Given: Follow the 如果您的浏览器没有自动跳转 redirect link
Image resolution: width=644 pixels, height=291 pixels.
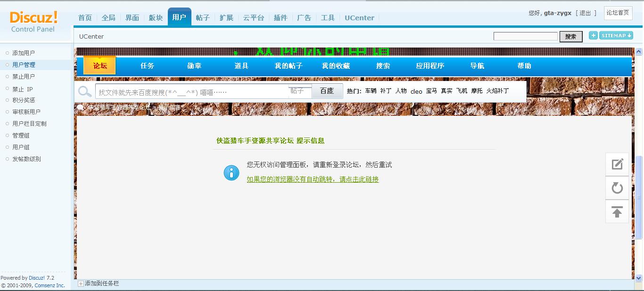Looking at the screenshot, I should 313,179.
